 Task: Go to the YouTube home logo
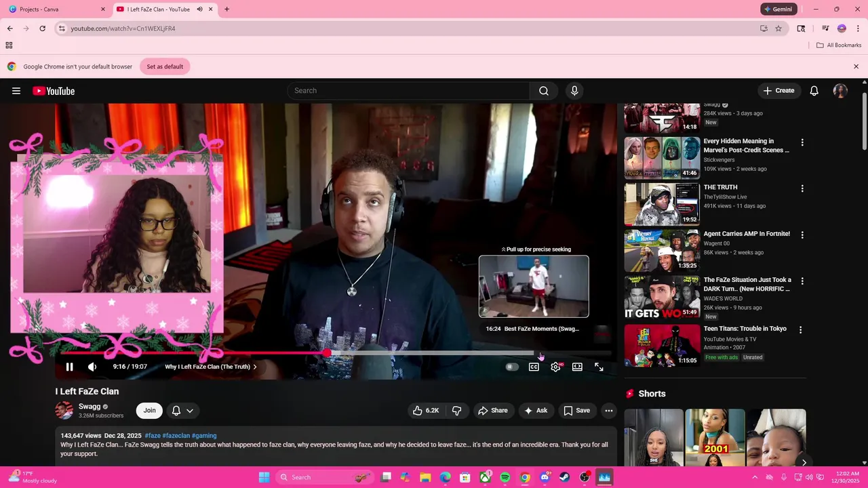coord(54,91)
